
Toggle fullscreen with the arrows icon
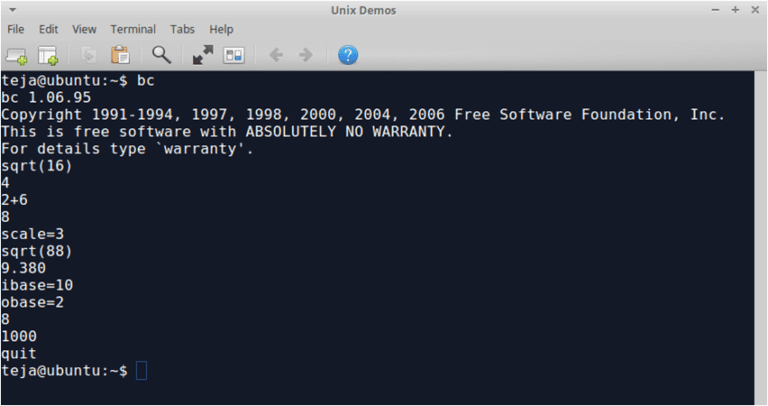tap(203, 55)
